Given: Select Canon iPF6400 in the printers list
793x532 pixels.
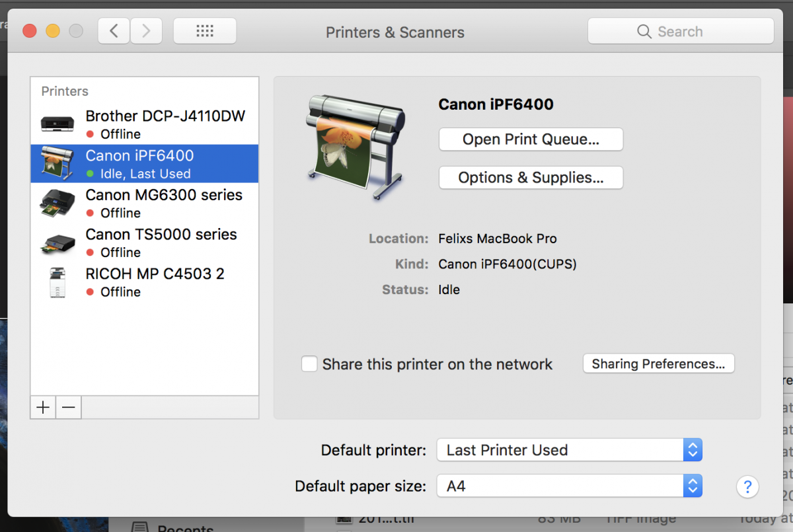Looking at the screenshot, I should 140,157.
